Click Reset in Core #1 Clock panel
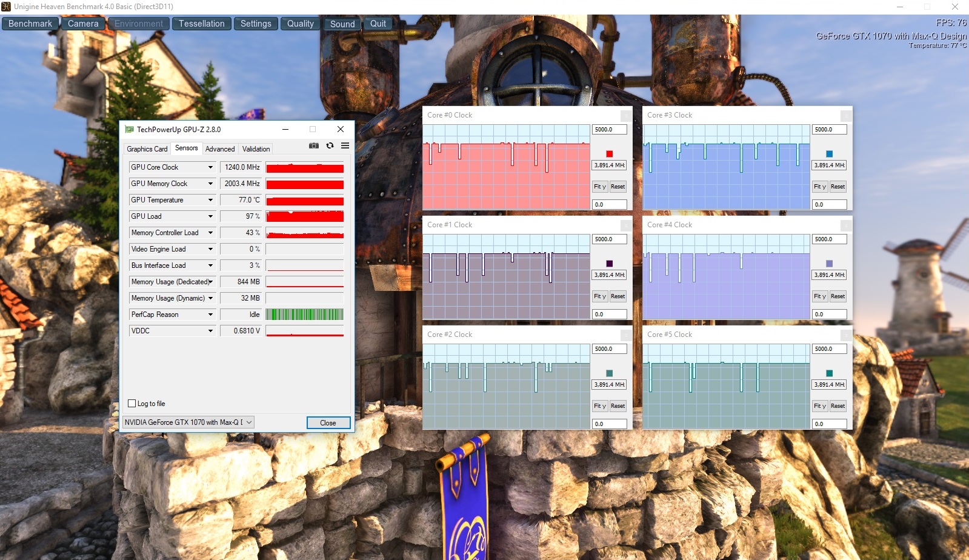Viewport: 969px width, 560px height. 618,296
